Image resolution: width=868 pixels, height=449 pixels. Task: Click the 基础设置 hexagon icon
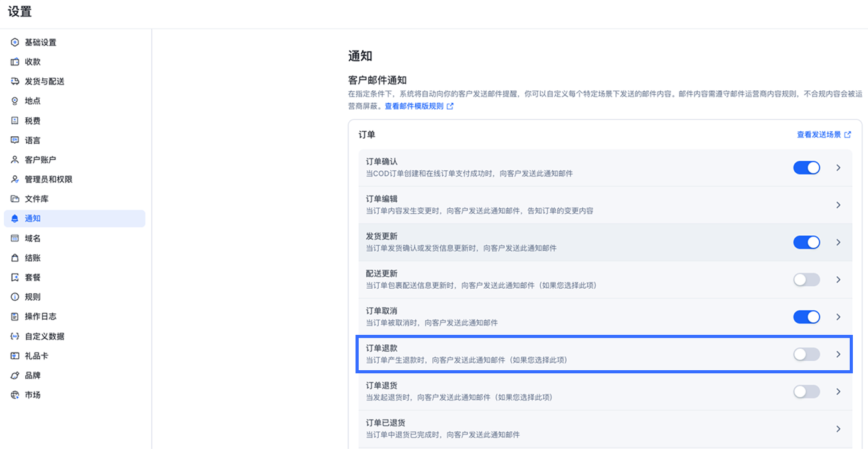pos(15,42)
